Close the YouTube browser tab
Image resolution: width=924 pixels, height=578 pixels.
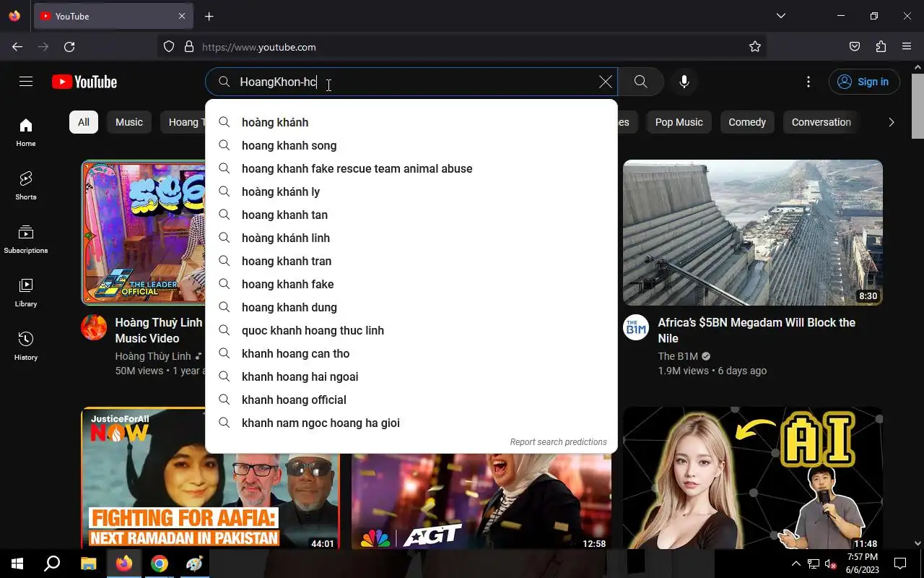[x=182, y=16]
